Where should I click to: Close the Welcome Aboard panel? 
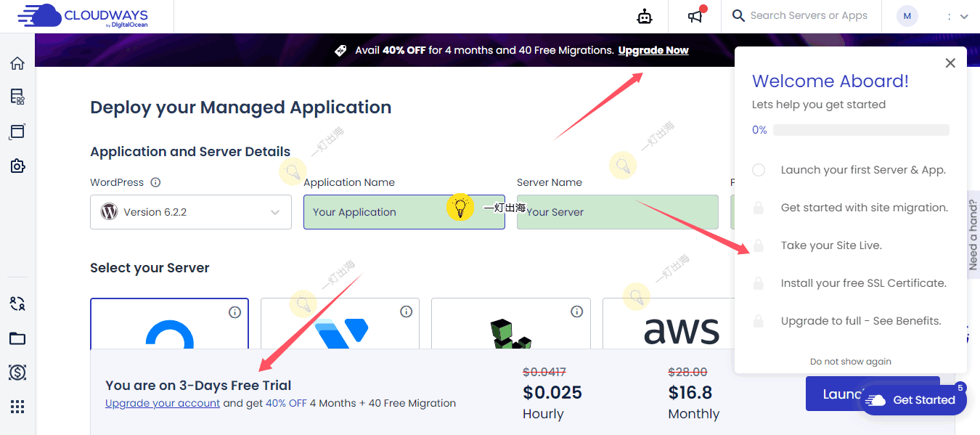coord(950,63)
